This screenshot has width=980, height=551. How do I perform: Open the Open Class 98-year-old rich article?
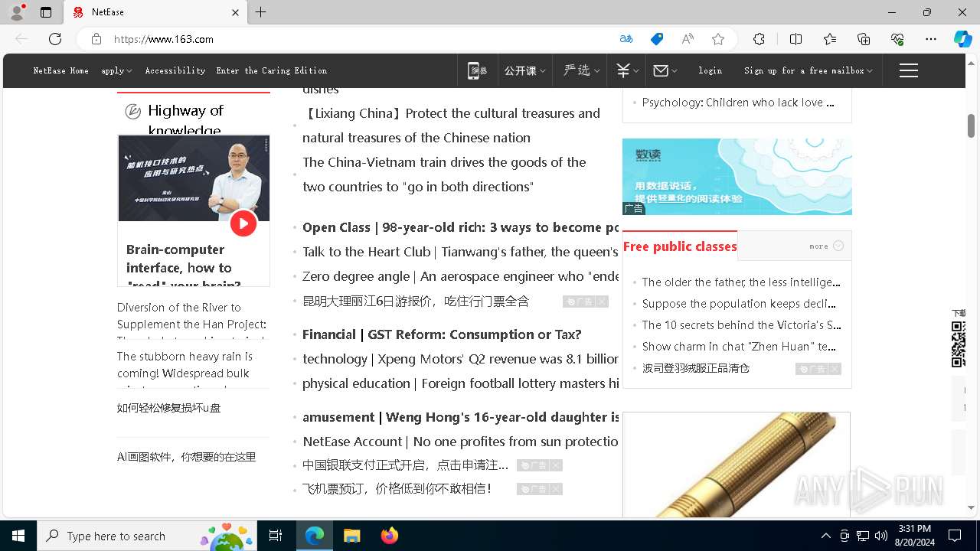[x=460, y=227]
